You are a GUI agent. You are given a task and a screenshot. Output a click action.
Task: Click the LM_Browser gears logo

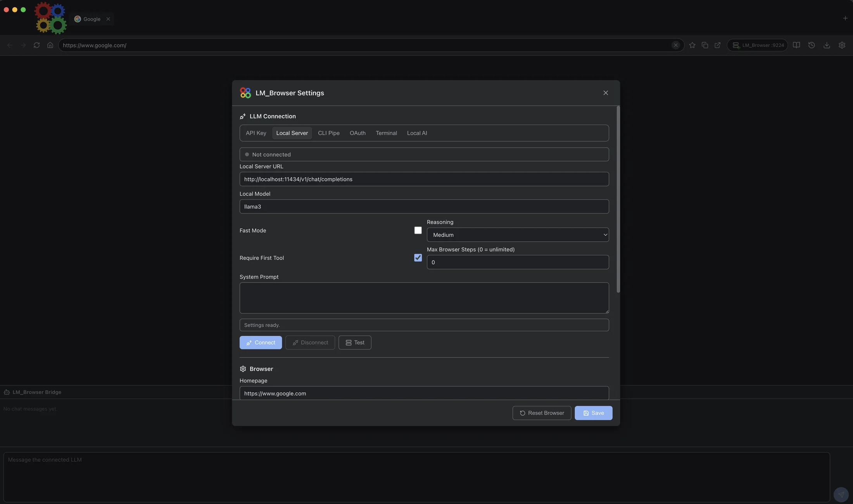click(x=51, y=18)
